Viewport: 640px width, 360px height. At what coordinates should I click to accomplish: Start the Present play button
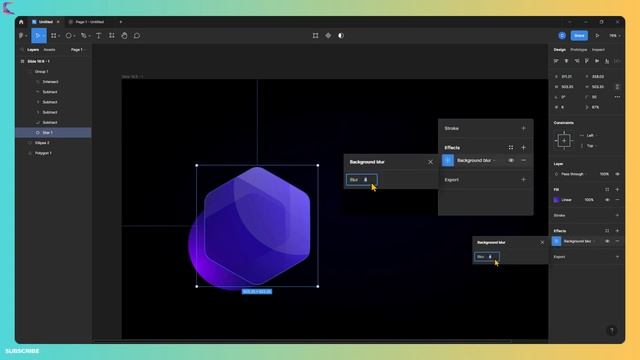point(597,36)
